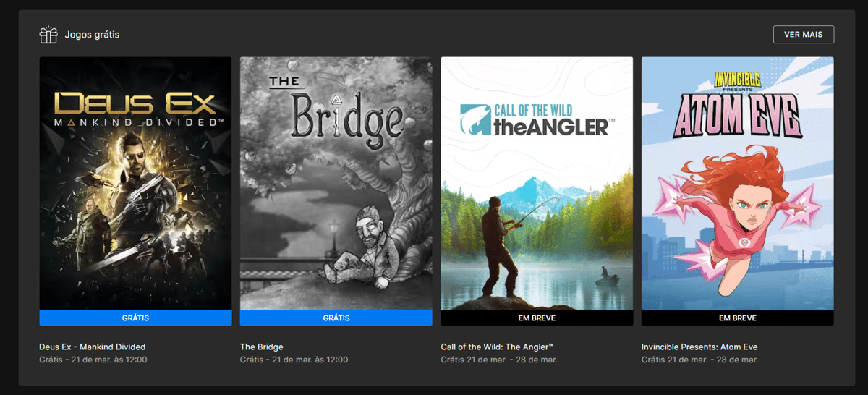Click the EM BREVE banner under The Angler
Screen dimensions: 868x395
point(537,318)
